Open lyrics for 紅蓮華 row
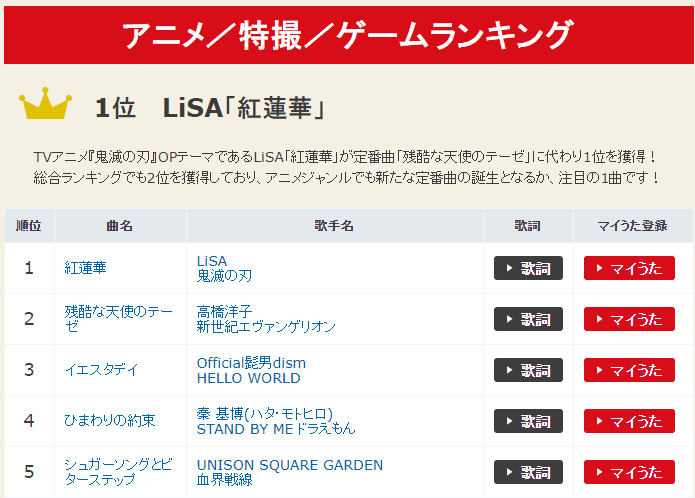The image size is (695, 498). coord(528,268)
